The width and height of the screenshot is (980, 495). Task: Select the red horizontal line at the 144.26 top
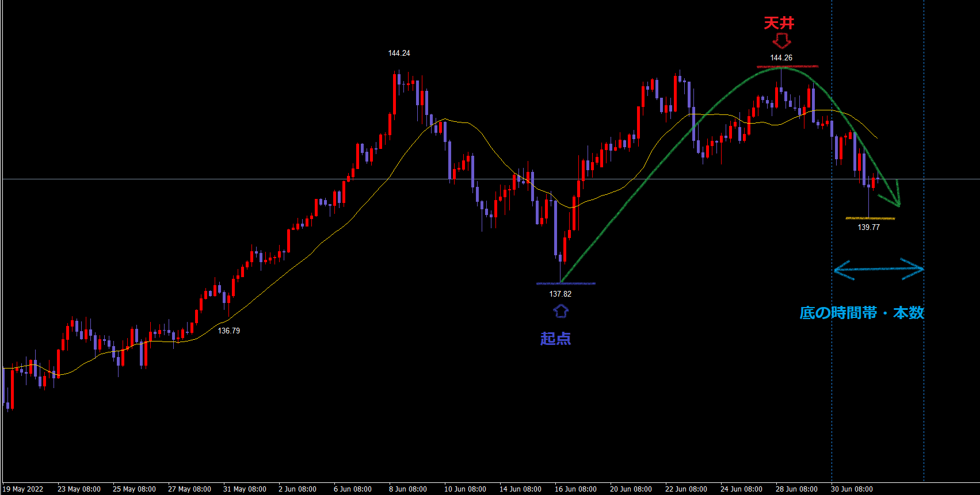(787, 67)
